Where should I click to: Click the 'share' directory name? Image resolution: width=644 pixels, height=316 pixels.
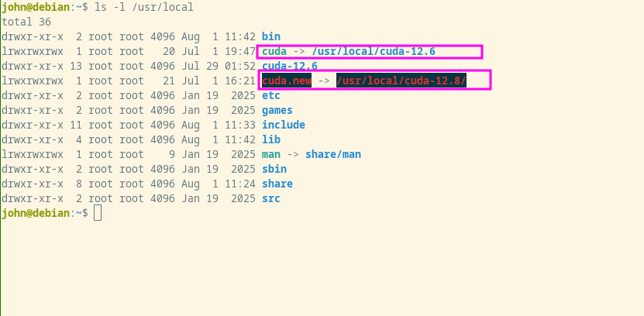[277, 184]
